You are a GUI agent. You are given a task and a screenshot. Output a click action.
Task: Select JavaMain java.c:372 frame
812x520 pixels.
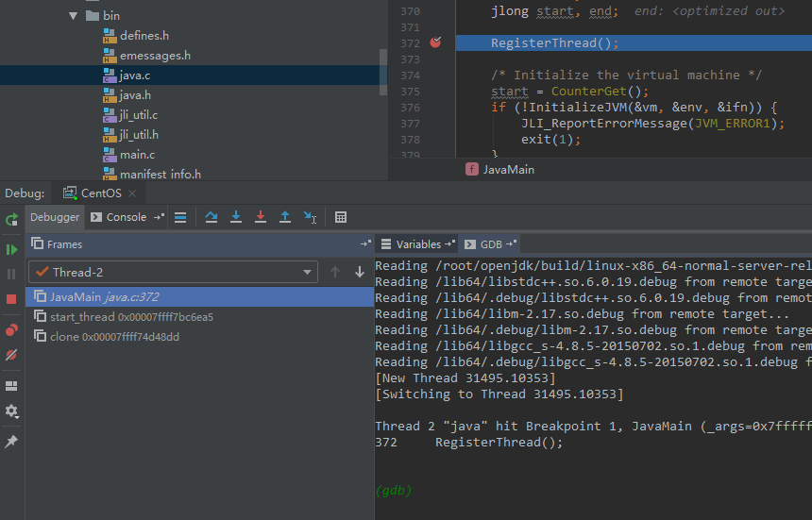200,297
